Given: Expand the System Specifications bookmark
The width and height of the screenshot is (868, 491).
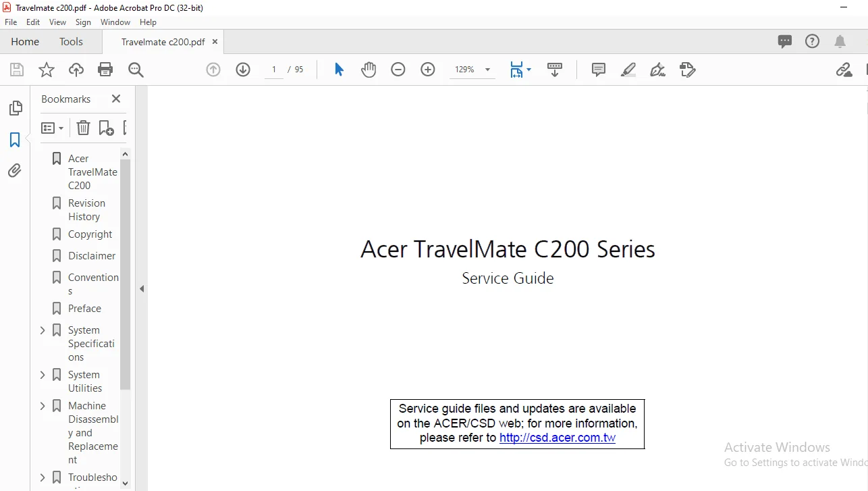Looking at the screenshot, I should [43, 330].
